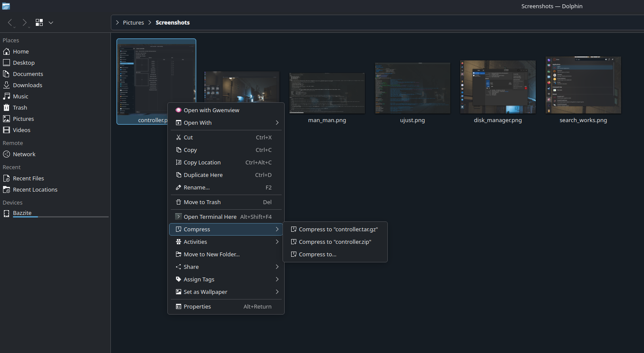Compress to controller.zip

pos(335,242)
